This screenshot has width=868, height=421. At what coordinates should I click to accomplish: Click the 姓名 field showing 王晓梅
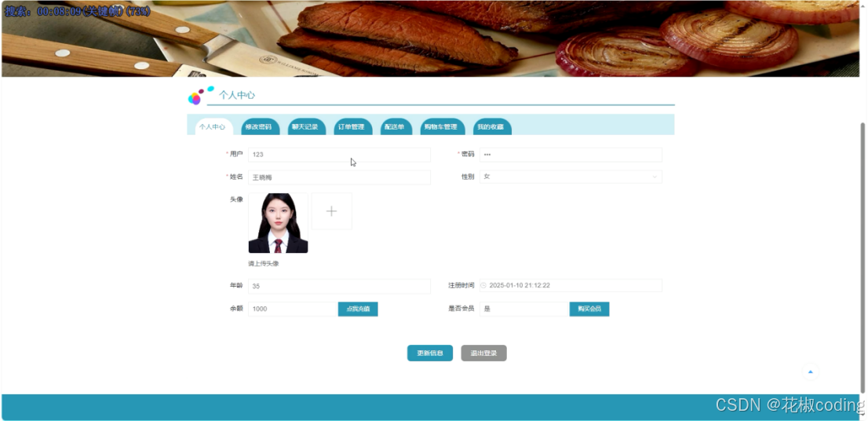click(x=339, y=178)
